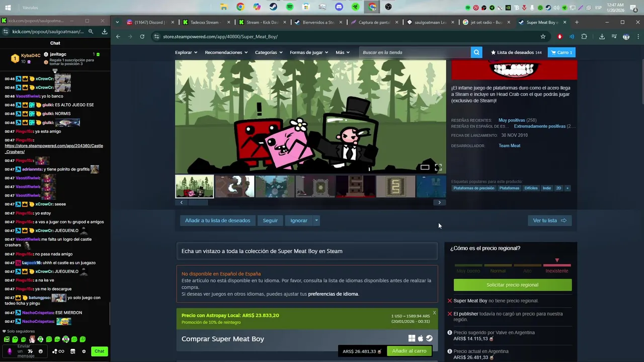
Task: Open the shop icon in Kick chat
Action: (x=72, y=351)
